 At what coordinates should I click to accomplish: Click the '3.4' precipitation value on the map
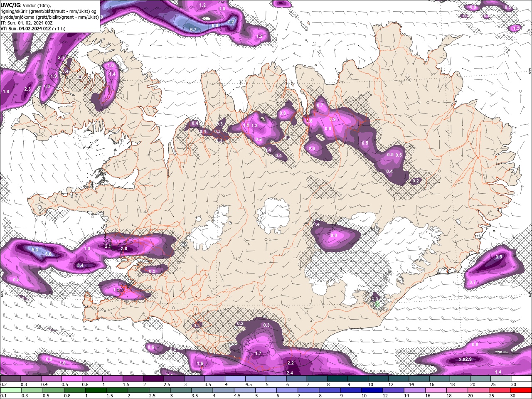(81, 265)
